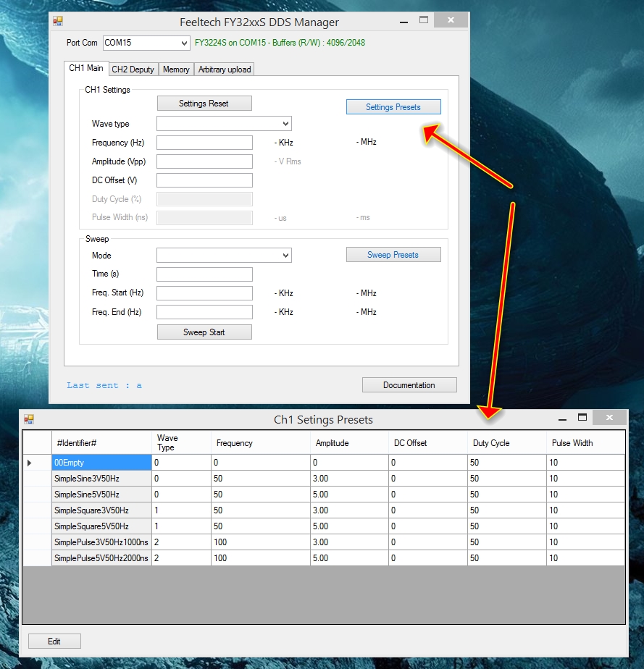Click the Ch1 Setings Presets window icon
This screenshot has height=669, width=644.
coord(28,419)
